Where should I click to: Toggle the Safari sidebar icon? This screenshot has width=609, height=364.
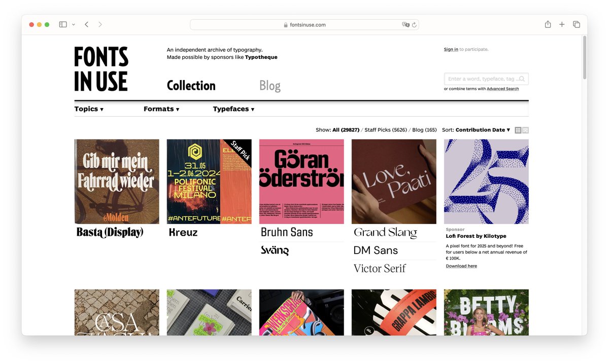(63, 24)
